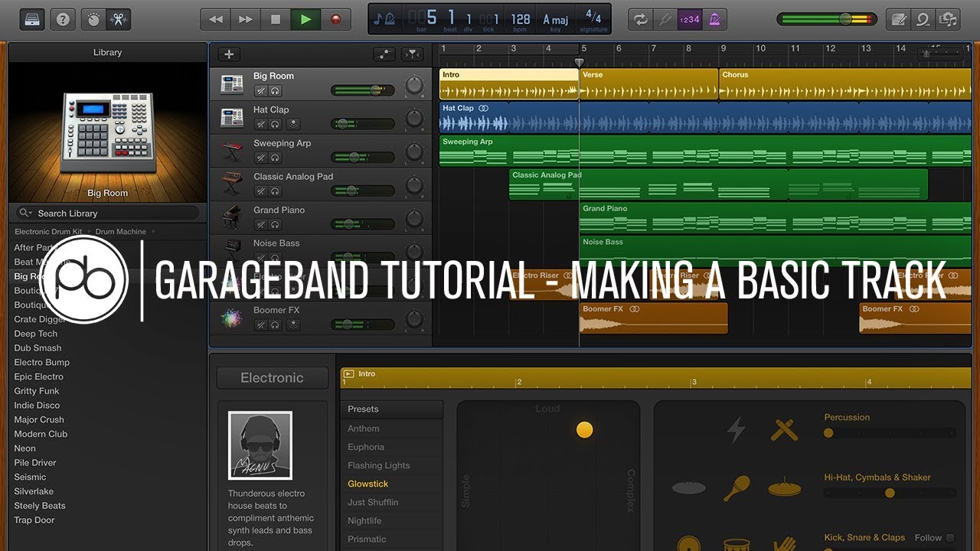Click in the Search Library field
Screen dimensions: 980x551
point(107,214)
